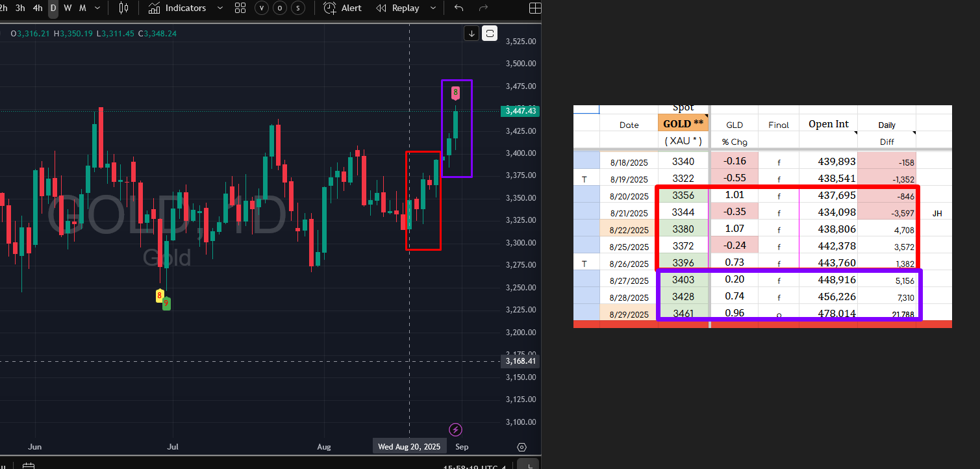Viewport: 980px width, 469px height.
Task: Select the gold price cell 3403
Action: [x=683, y=280]
